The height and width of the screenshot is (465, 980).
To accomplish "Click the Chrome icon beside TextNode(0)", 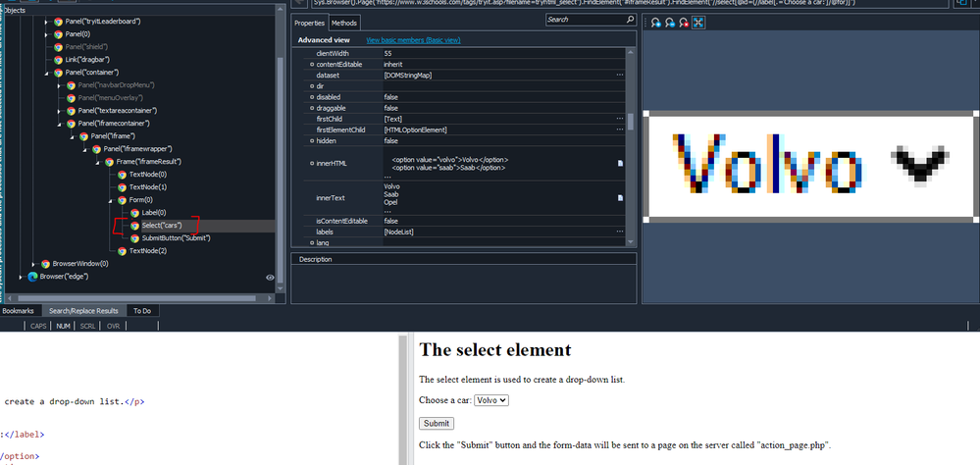I will coord(122,175).
